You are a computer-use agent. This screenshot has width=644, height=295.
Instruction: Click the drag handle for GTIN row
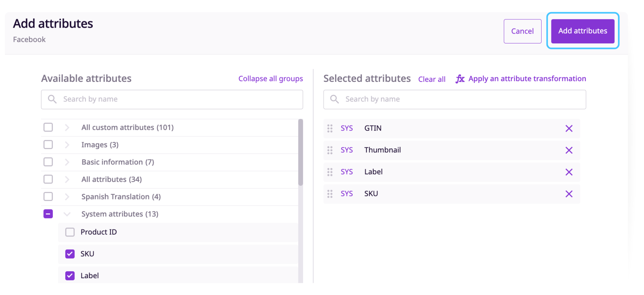[330, 128]
